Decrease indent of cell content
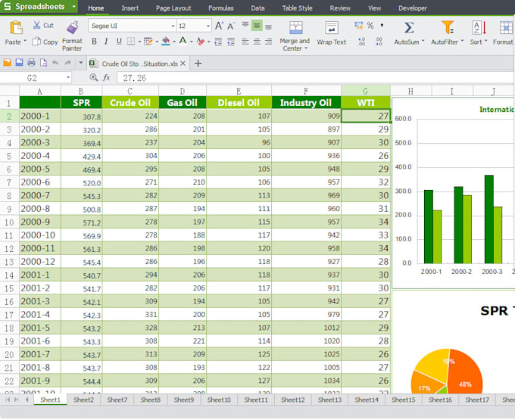This screenshot has width=515, height=420. [x=218, y=42]
